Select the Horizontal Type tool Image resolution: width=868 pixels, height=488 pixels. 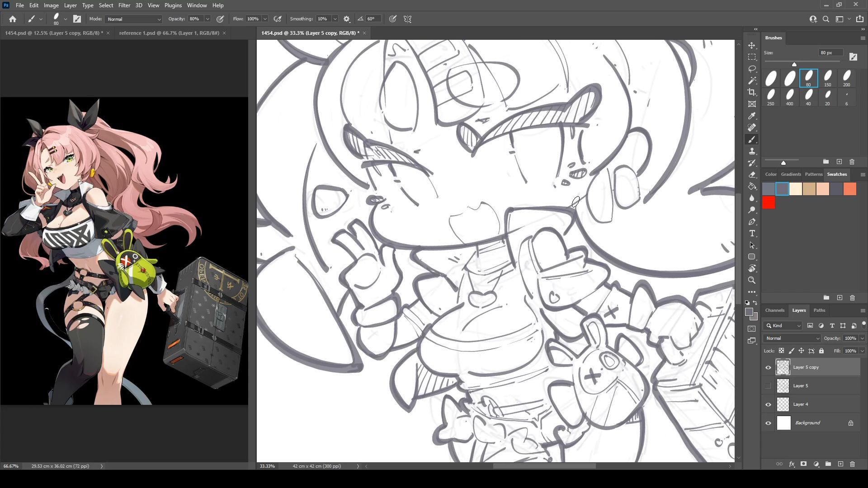click(x=752, y=233)
